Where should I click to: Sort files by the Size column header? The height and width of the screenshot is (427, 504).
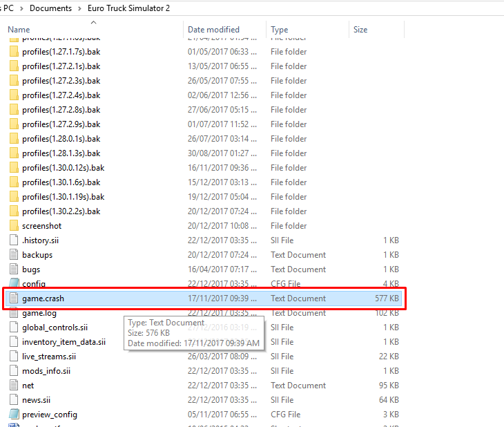[x=360, y=30]
